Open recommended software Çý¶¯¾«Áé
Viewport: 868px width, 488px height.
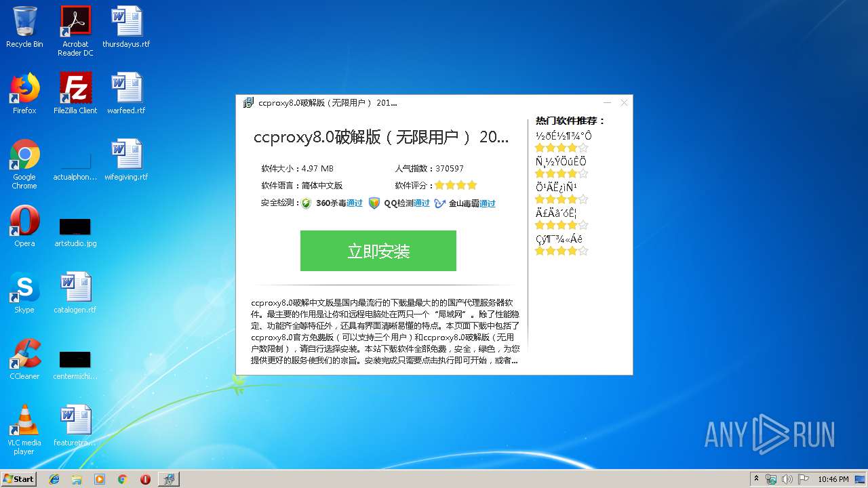pyautogui.click(x=559, y=239)
